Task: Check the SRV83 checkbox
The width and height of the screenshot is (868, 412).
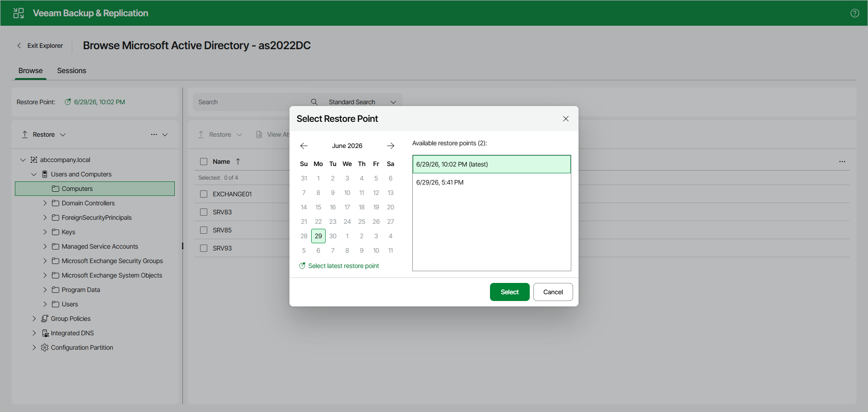Action: click(x=204, y=212)
